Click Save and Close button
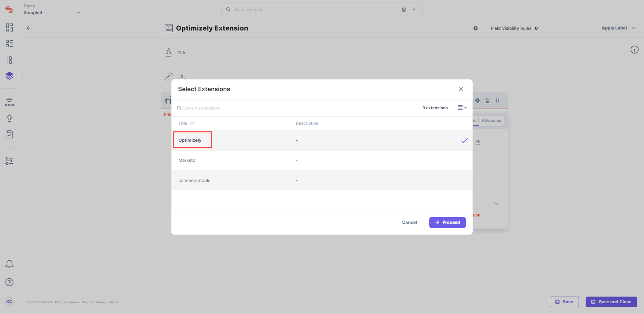Viewport: 644px width, 314px height. click(611, 302)
